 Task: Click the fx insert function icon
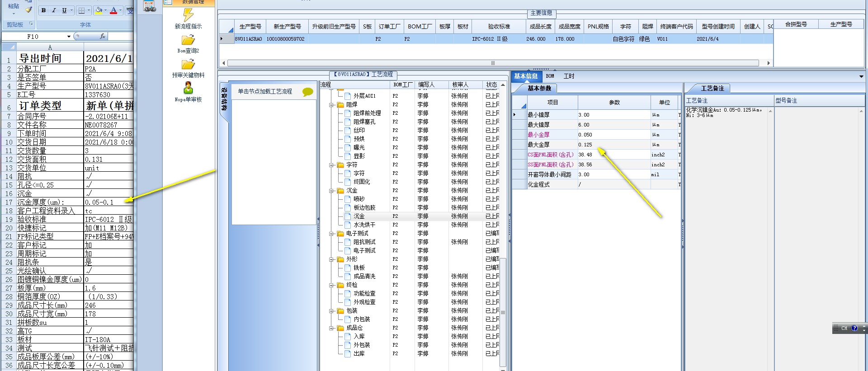tap(103, 36)
